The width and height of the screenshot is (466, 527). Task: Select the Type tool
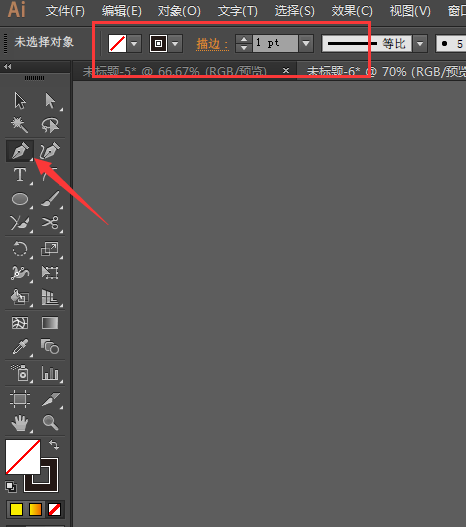[x=20, y=175]
